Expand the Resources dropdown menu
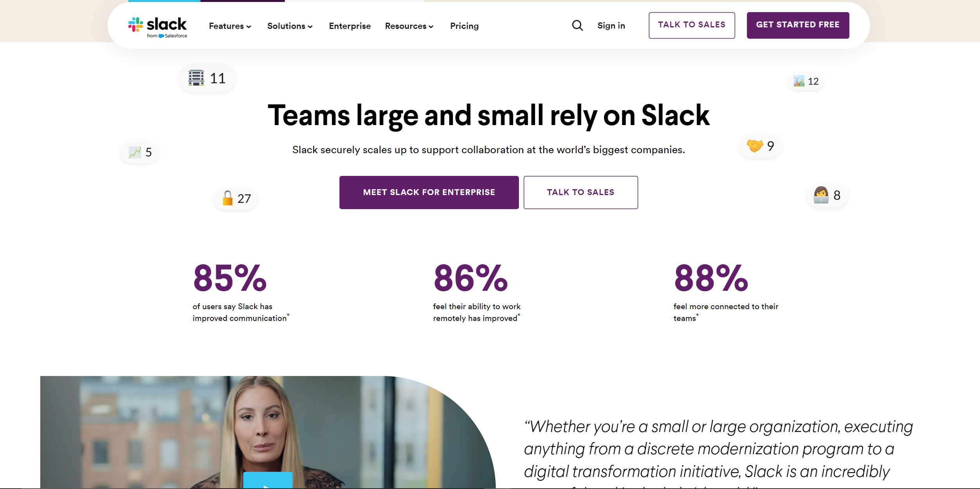The width and height of the screenshot is (980, 489). (409, 26)
